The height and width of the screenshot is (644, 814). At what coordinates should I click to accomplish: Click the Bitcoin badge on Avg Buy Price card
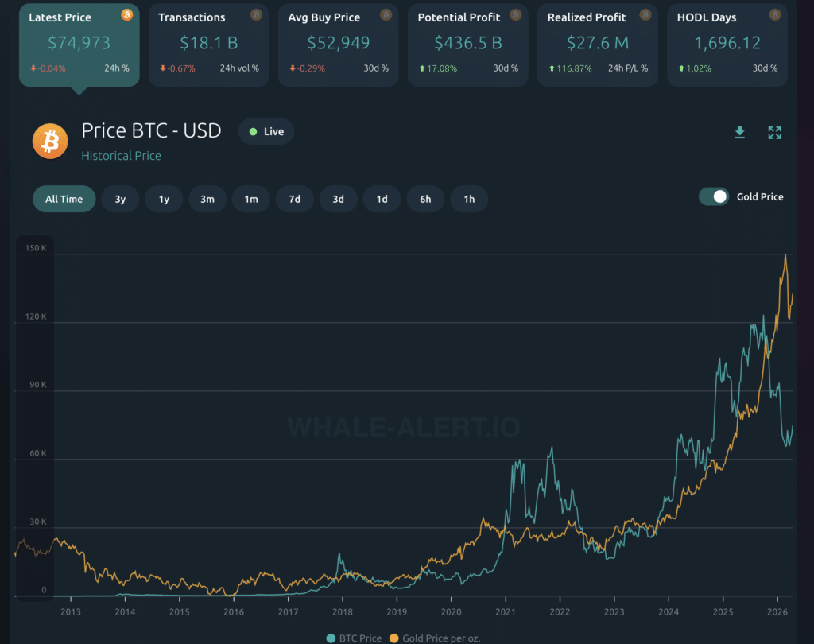pos(386,14)
